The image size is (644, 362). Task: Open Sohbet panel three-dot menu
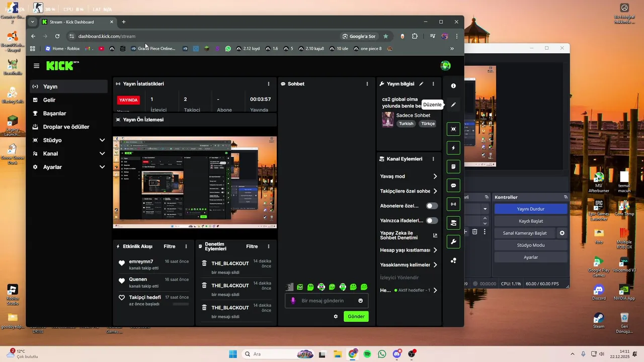pyautogui.click(x=367, y=84)
